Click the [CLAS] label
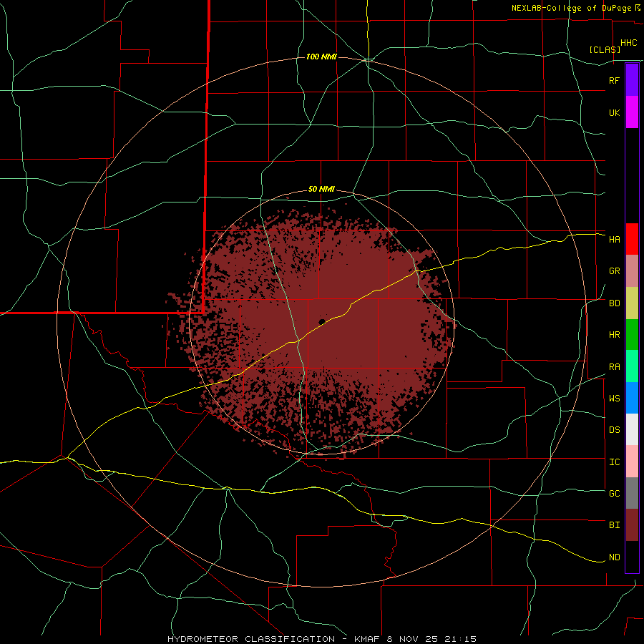The width and height of the screenshot is (644, 644). tap(605, 49)
